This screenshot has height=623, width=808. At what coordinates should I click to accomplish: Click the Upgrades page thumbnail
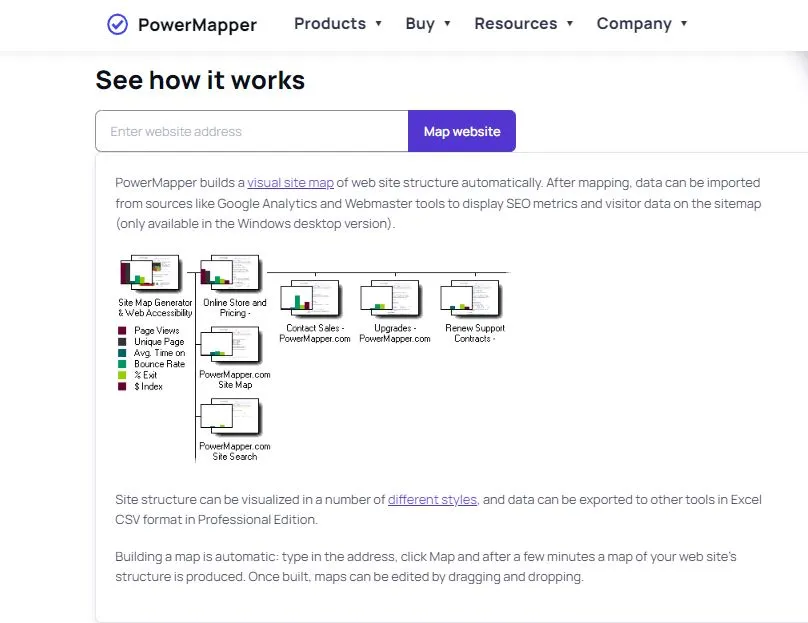tap(391, 298)
